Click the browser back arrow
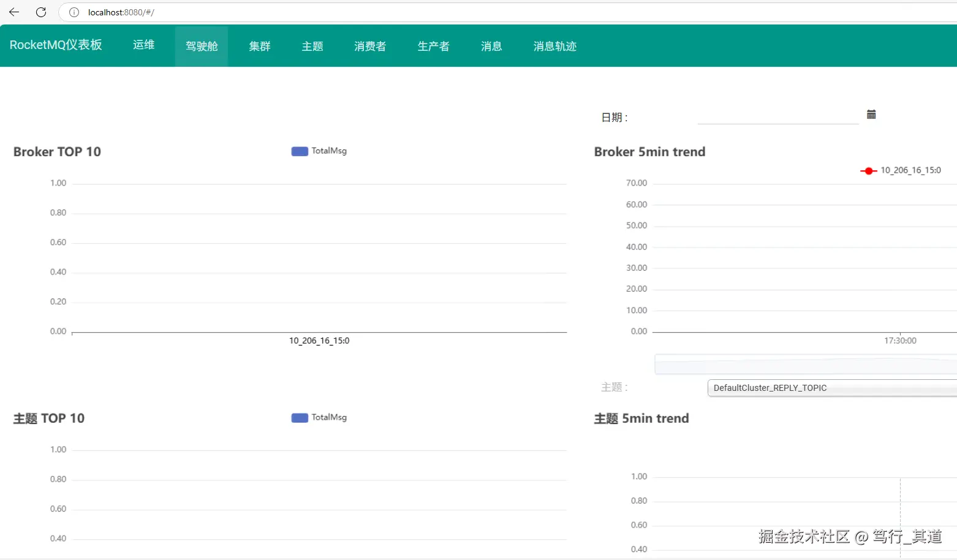This screenshot has width=957, height=560. (x=14, y=12)
